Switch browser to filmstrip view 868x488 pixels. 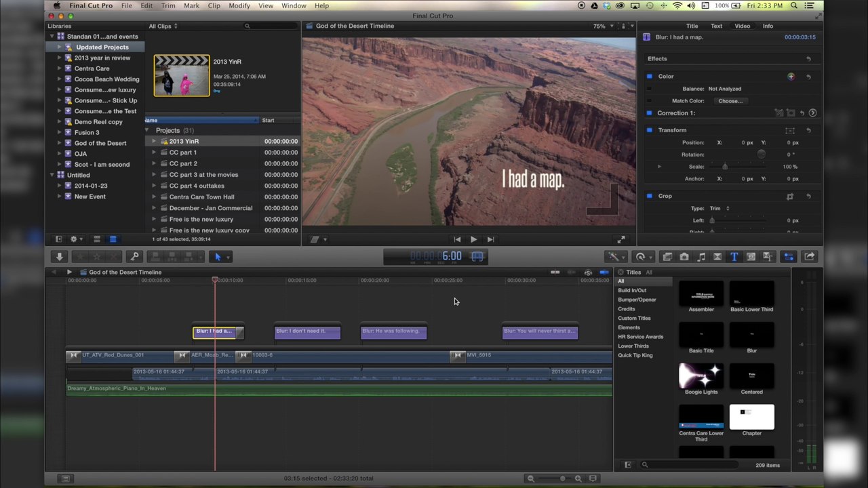[97, 239]
